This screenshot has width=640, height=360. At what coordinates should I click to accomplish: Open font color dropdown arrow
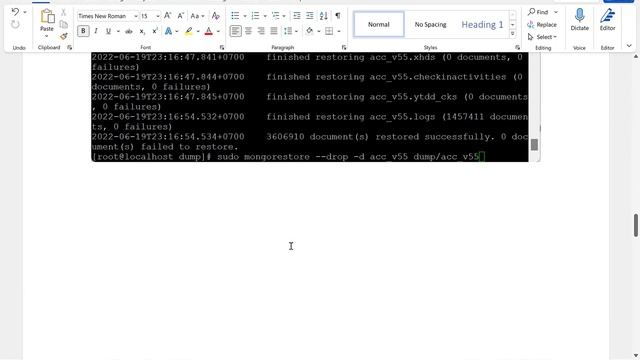click(218, 31)
